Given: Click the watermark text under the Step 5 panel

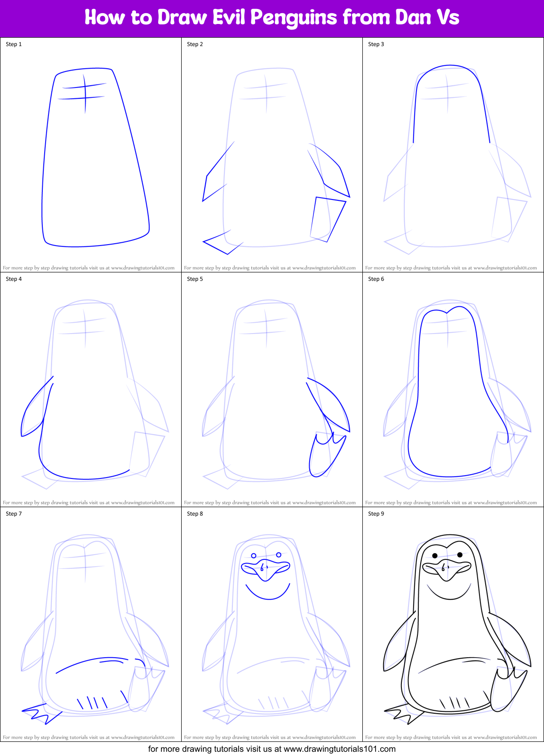Looking at the screenshot, I should [270, 502].
